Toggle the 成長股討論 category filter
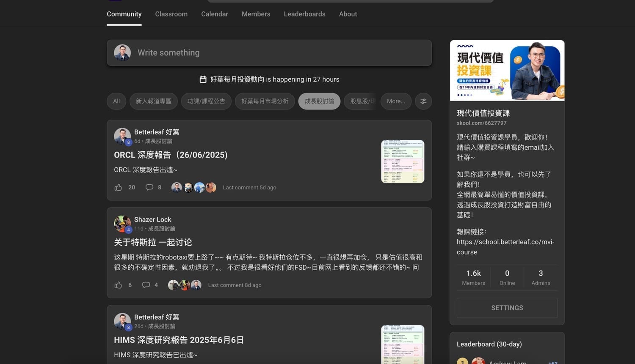The image size is (635, 364). click(319, 101)
